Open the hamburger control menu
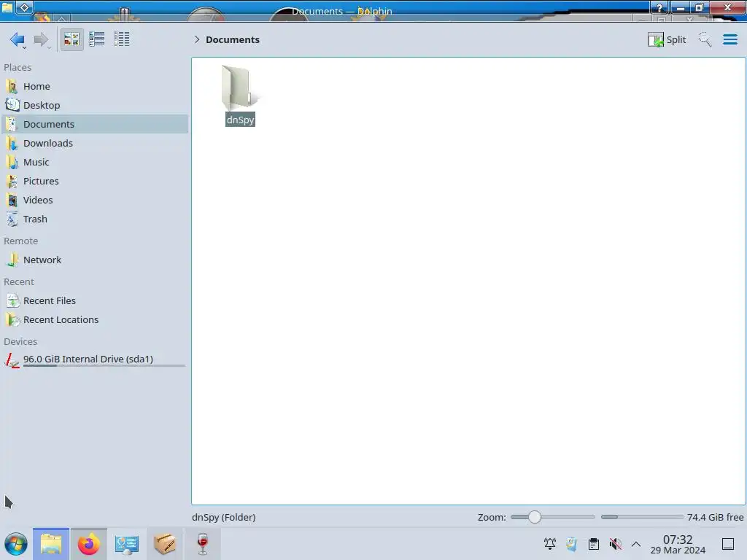The height and width of the screenshot is (560, 747). [x=729, y=39]
